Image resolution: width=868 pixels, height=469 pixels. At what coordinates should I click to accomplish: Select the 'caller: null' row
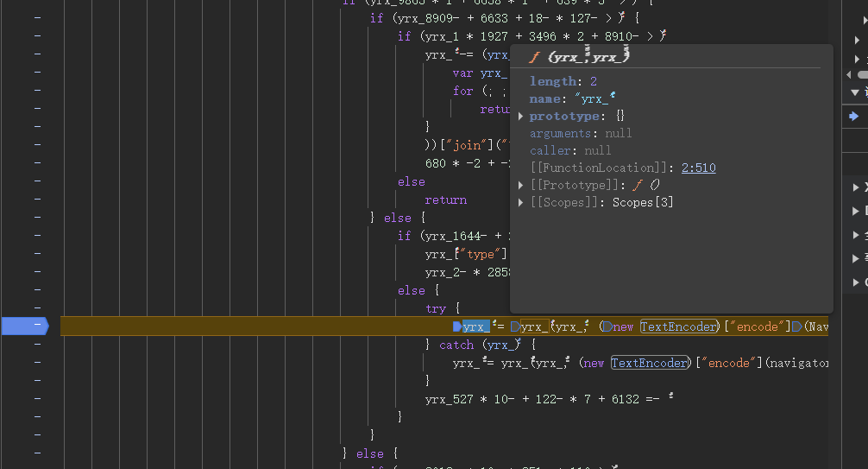570,151
